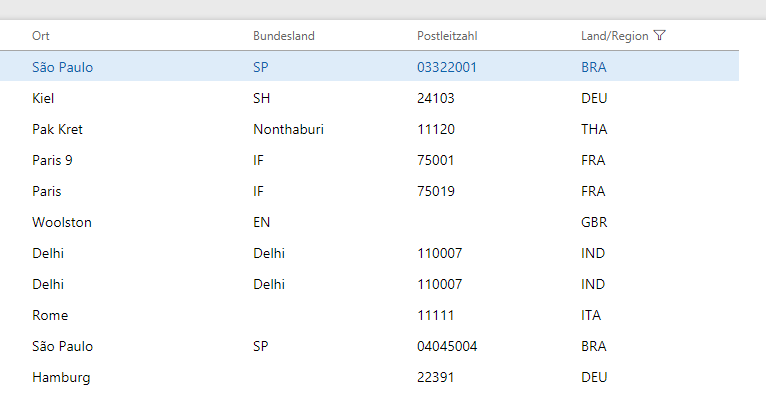Click the filter icon next to Land/Region
This screenshot has width=766, height=401.
click(x=659, y=35)
